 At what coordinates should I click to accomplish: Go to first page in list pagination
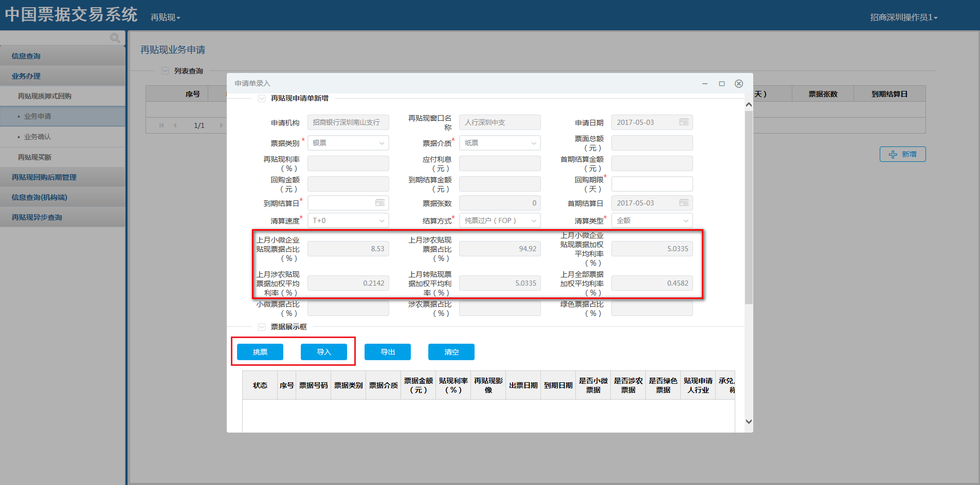coord(161,125)
